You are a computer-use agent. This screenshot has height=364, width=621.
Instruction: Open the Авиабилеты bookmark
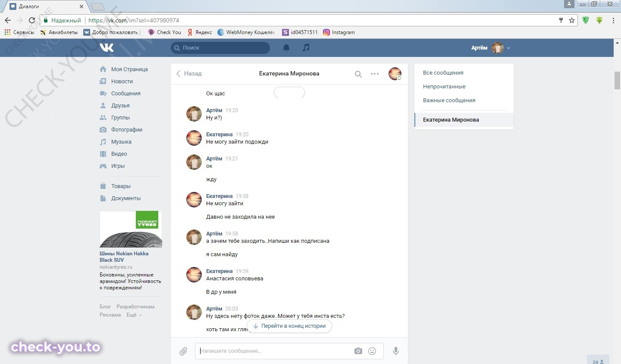[59, 32]
